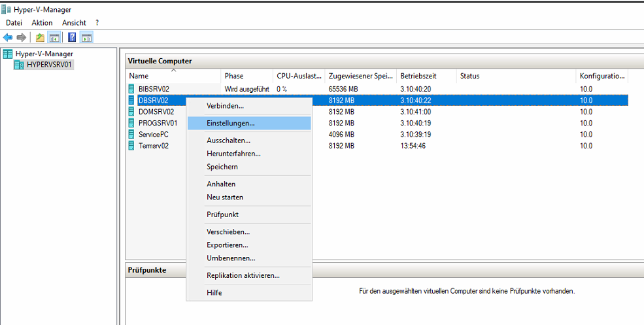Click the 13:54:46 uptime cell

tap(413, 145)
